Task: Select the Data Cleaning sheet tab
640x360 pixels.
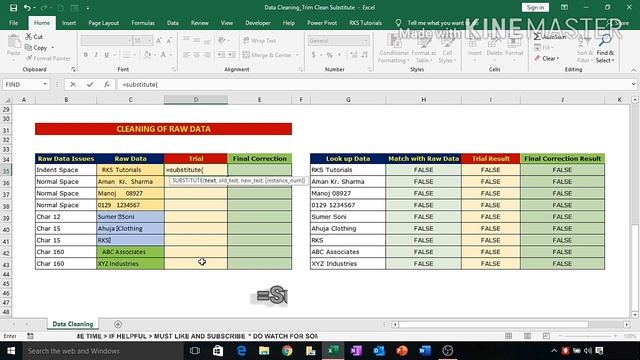Action: coord(73,324)
